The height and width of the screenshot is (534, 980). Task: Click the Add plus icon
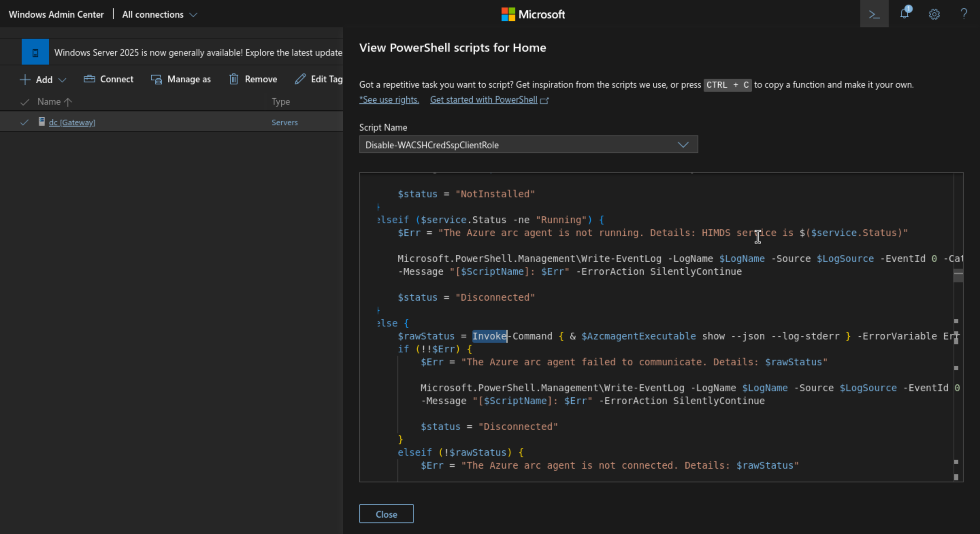[x=25, y=80]
